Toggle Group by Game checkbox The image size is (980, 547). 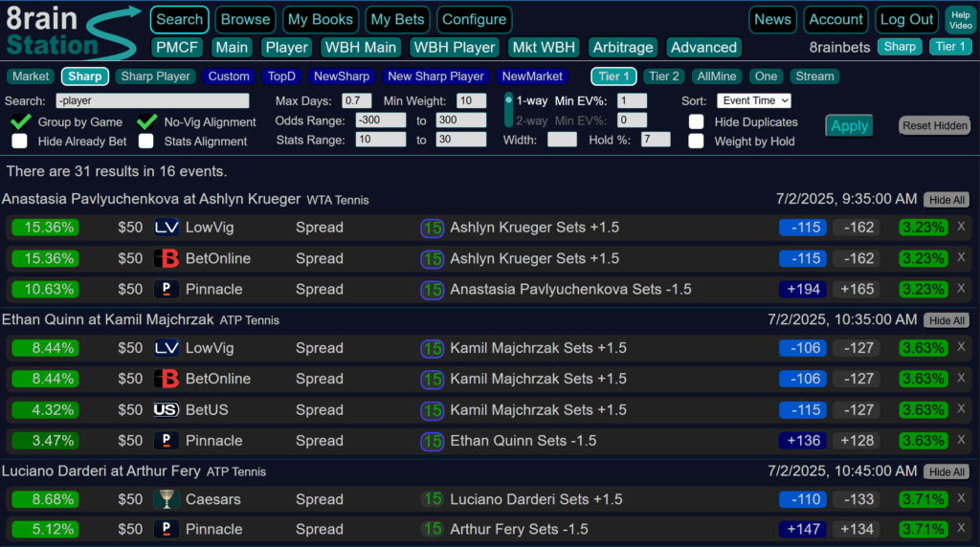pyautogui.click(x=21, y=121)
